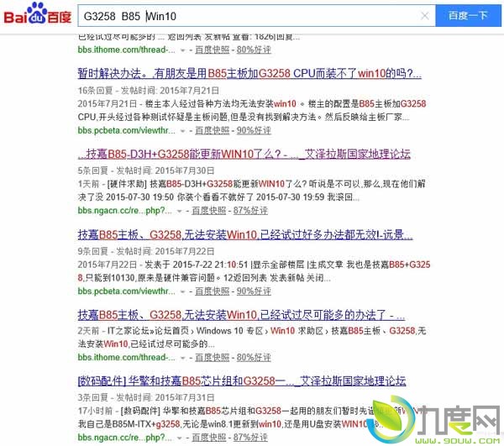Image resolution: width=504 pixels, height=446 pixels.
Task: Click text 3条回复 - 发帖时间: 2015年7月31日
Action: 146,397
